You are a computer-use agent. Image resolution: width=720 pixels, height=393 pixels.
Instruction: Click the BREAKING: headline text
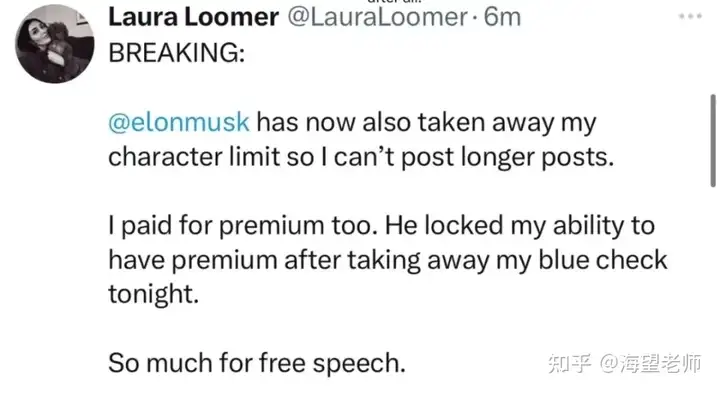(177, 53)
